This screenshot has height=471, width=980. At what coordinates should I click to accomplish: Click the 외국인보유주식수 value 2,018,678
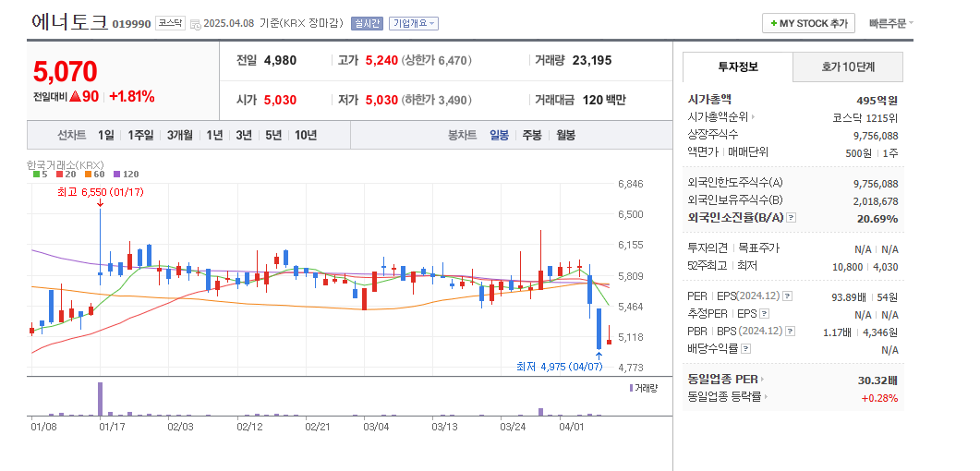[875, 201]
